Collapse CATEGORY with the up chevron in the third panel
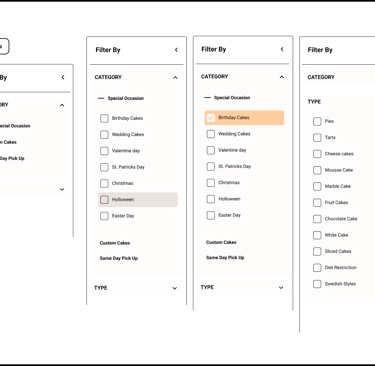The image size is (375, 366). click(x=282, y=77)
